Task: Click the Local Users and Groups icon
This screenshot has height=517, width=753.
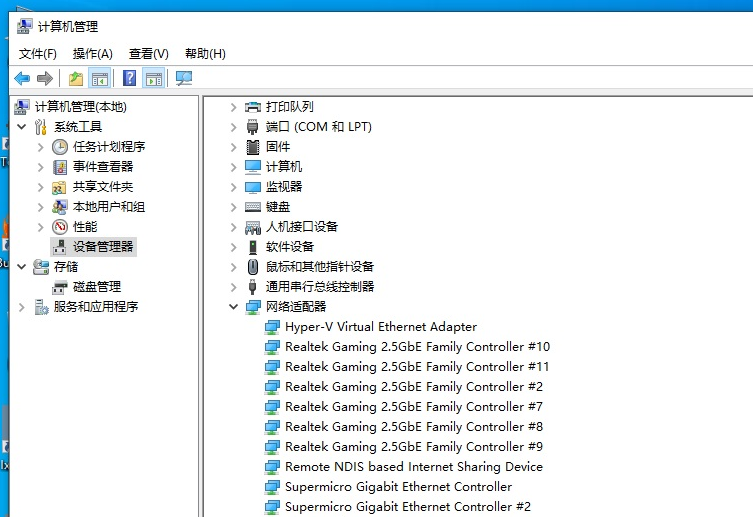Action: point(60,207)
